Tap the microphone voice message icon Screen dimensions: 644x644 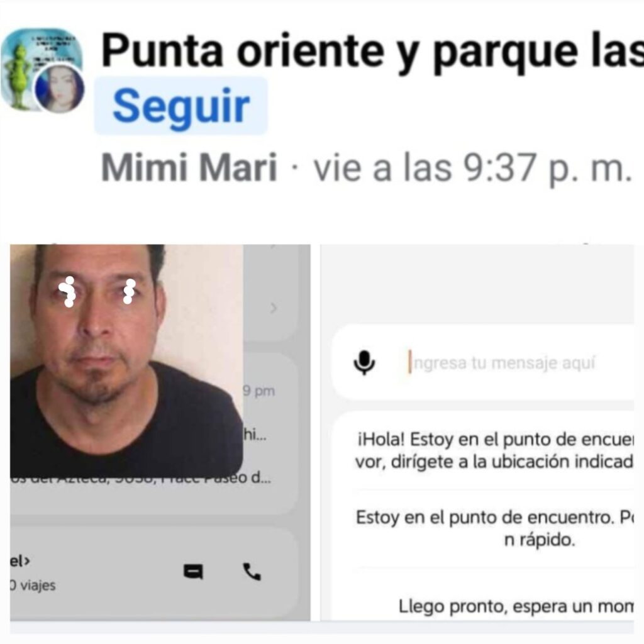click(x=364, y=363)
